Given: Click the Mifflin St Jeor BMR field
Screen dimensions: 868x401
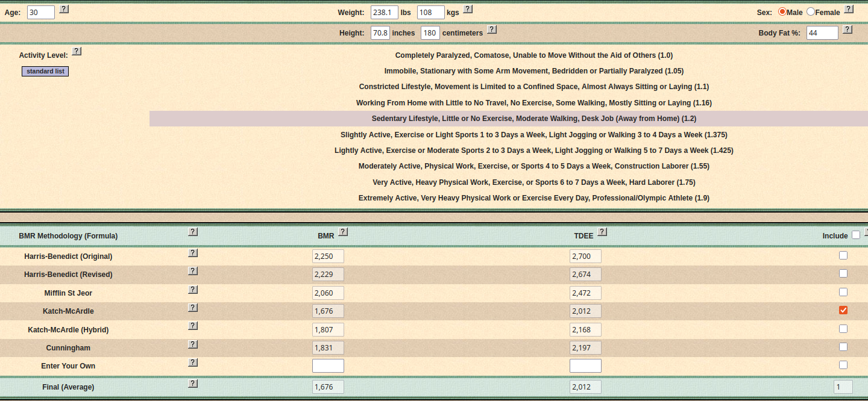Looking at the screenshot, I should tap(328, 293).
